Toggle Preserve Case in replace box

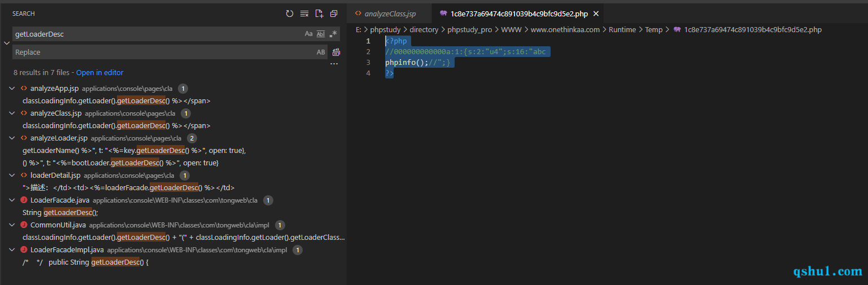pyautogui.click(x=321, y=52)
